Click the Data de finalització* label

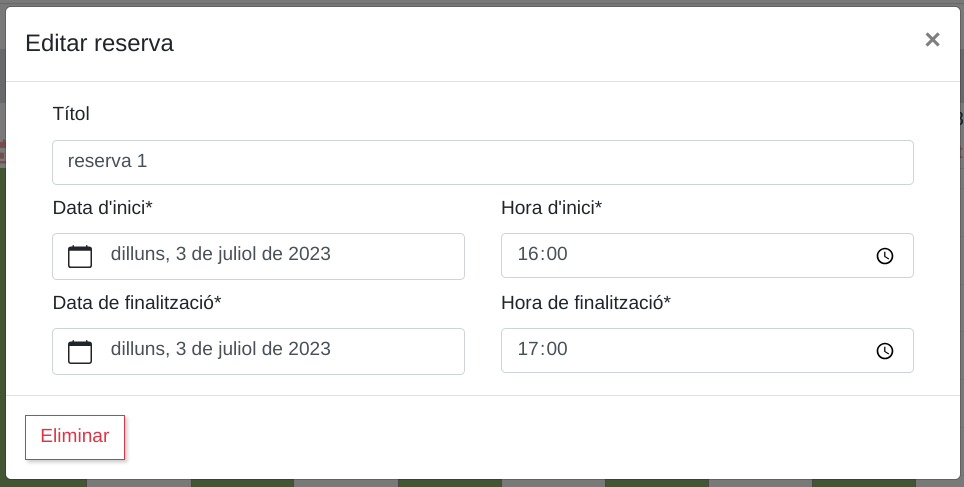point(137,303)
